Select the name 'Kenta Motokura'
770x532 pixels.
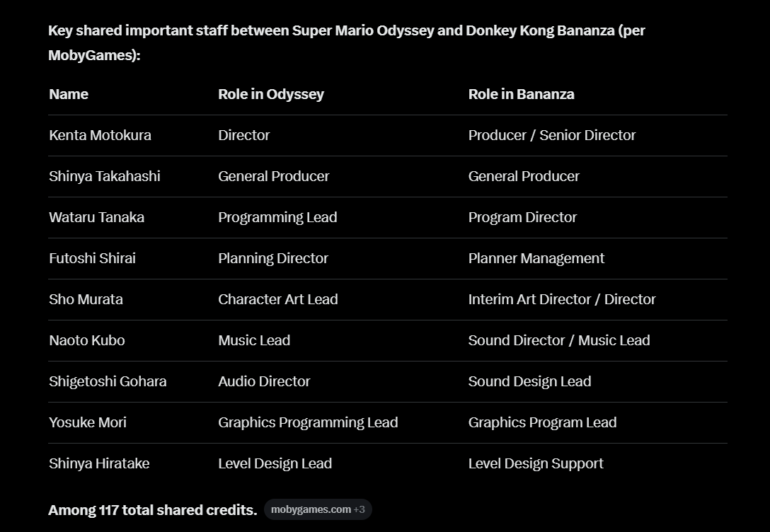(x=100, y=135)
